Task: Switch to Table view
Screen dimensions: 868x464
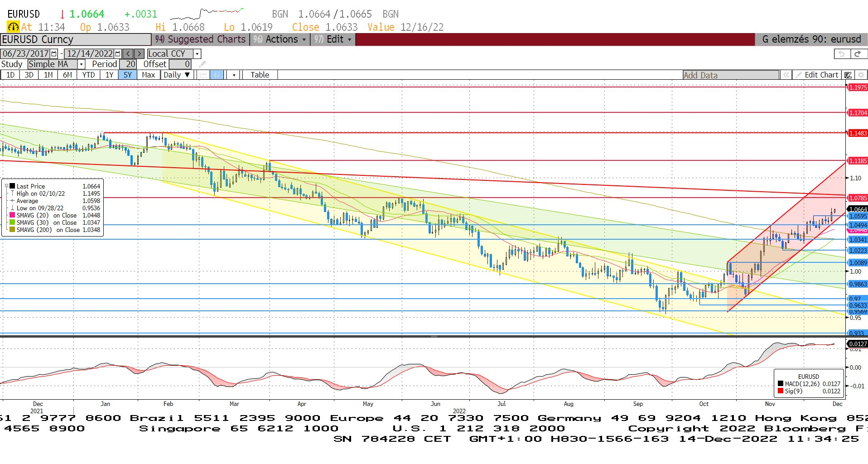Action: [x=260, y=75]
